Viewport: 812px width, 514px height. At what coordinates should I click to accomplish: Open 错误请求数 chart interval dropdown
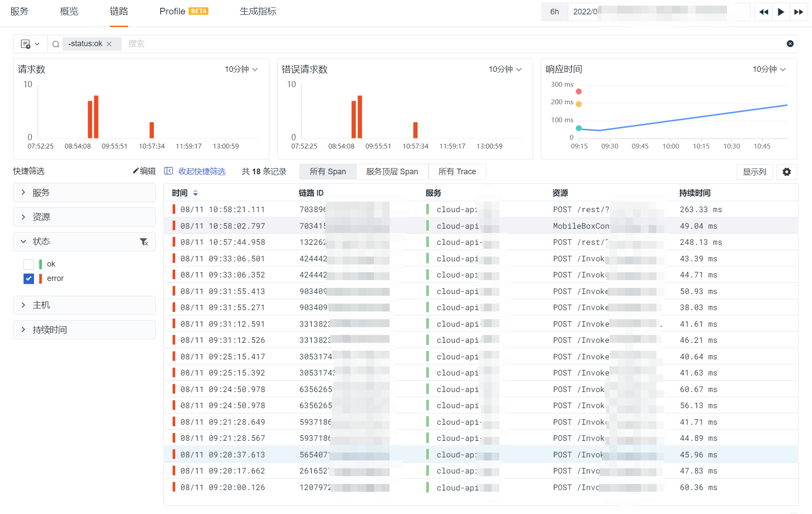coord(505,69)
